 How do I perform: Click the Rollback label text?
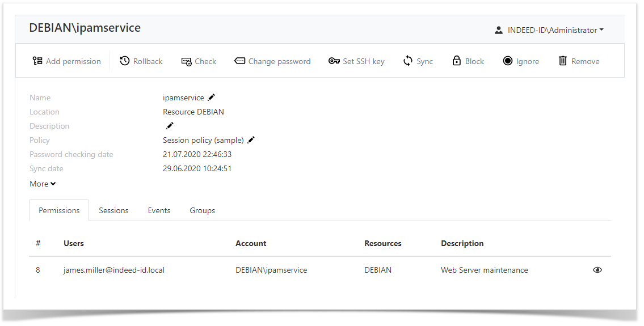pos(148,61)
